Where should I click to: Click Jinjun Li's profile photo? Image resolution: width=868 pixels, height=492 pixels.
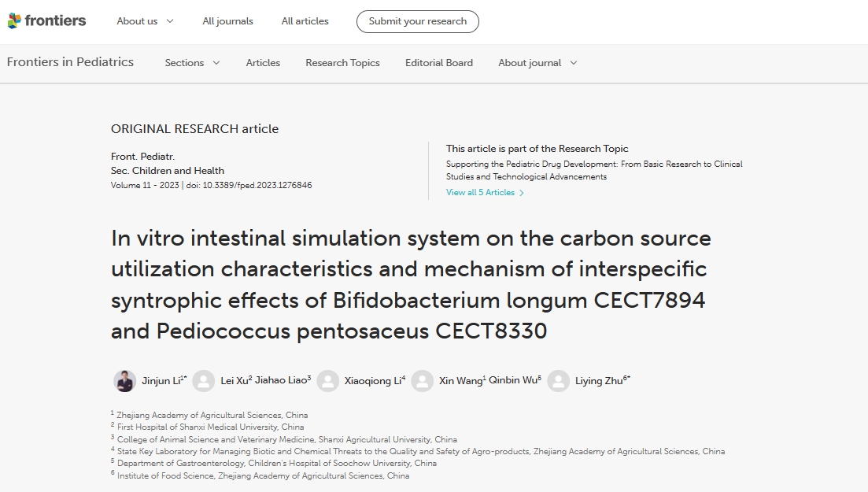(x=124, y=381)
